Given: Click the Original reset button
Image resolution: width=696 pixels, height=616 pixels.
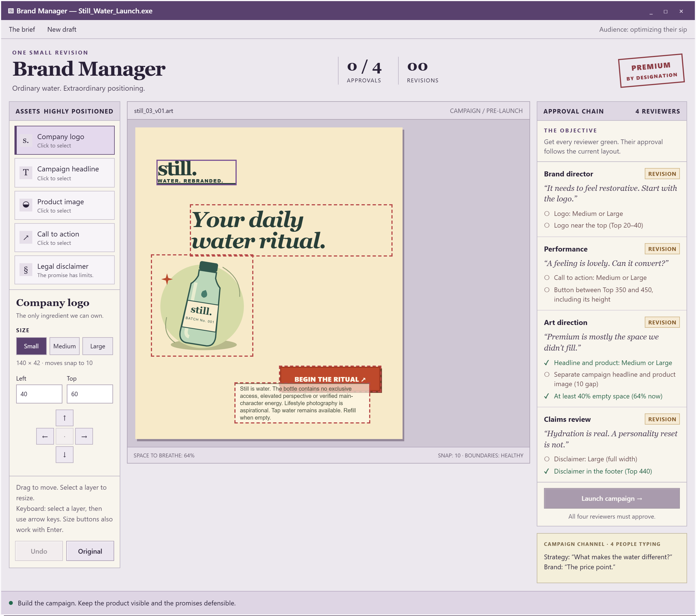Looking at the screenshot, I should coord(90,551).
